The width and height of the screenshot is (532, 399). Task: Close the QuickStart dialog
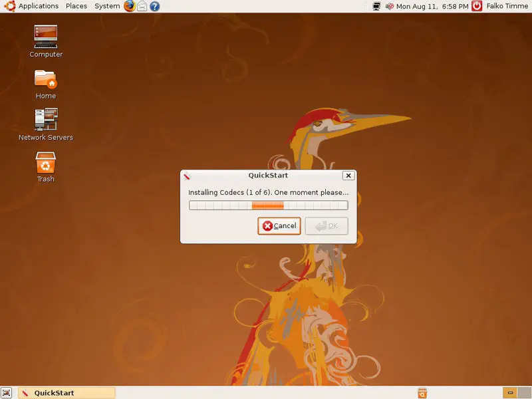click(348, 176)
